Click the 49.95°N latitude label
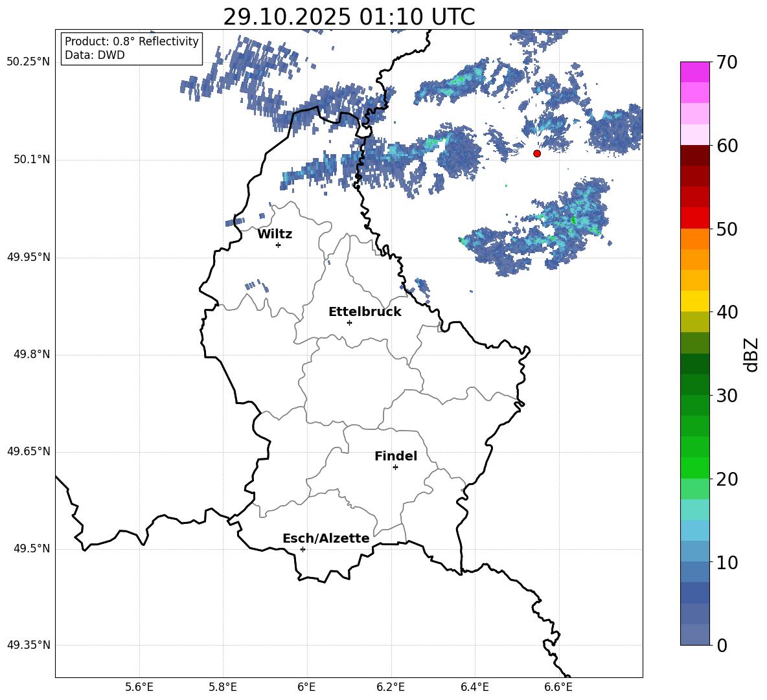Image resolution: width=767 pixels, height=700 pixels. (29, 257)
